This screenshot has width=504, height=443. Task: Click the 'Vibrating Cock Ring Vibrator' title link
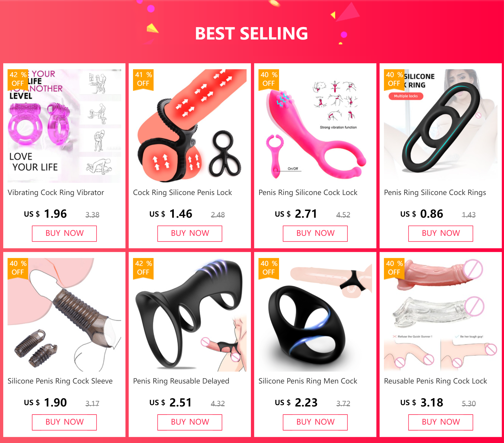[x=56, y=193]
